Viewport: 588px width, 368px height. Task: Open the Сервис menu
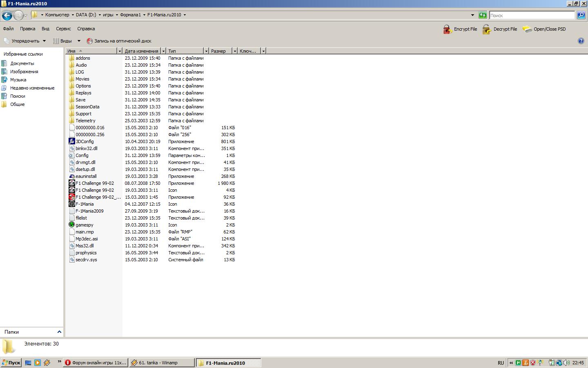63,29
